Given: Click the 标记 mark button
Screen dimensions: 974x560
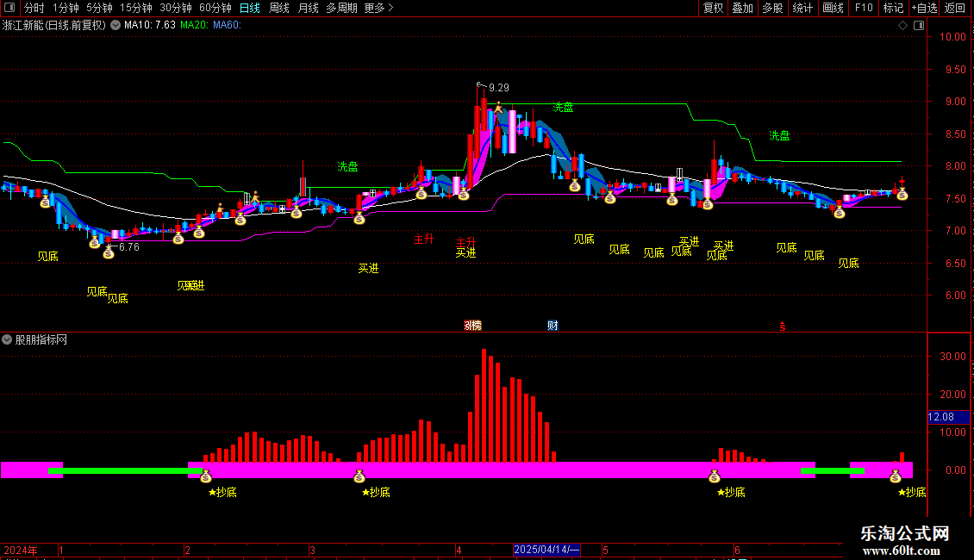Looking at the screenshot, I should 893,8.
